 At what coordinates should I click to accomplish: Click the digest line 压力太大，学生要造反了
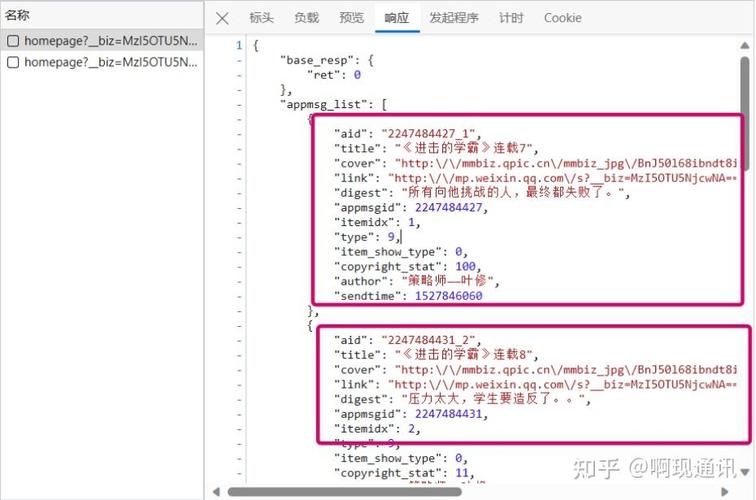coord(462,399)
